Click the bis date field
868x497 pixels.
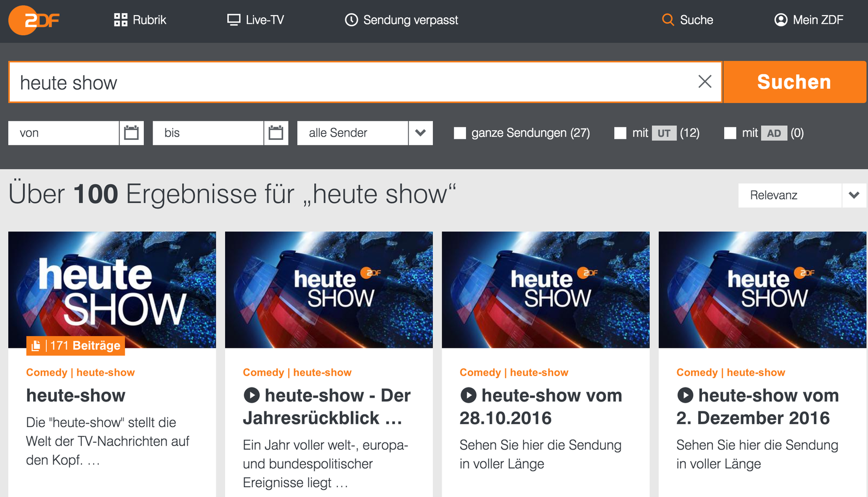[x=208, y=133]
